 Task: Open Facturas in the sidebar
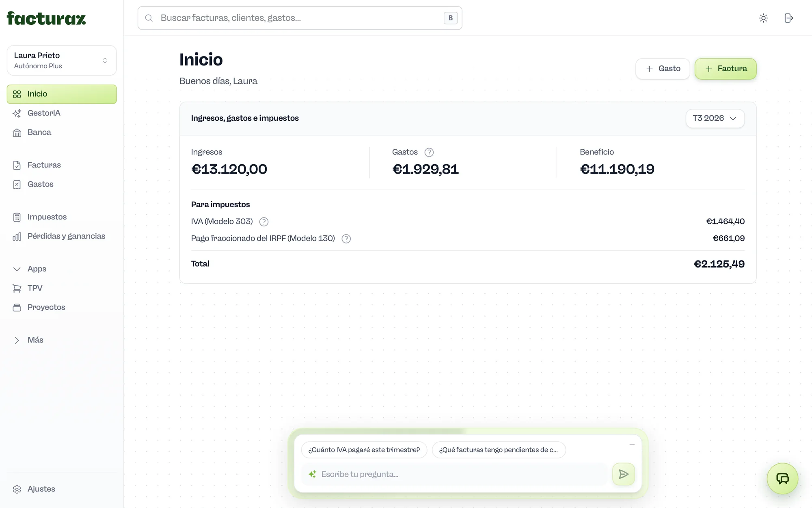[x=62, y=165]
